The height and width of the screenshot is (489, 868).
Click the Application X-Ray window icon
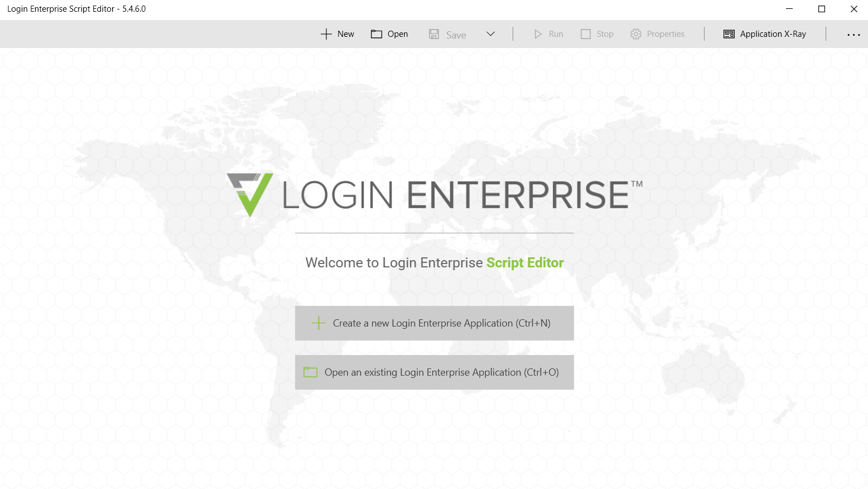click(x=729, y=34)
